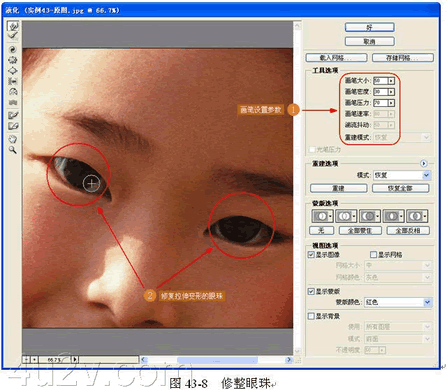Click the 存储网格 save mesh button
The image size is (447, 390).
(x=403, y=58)
